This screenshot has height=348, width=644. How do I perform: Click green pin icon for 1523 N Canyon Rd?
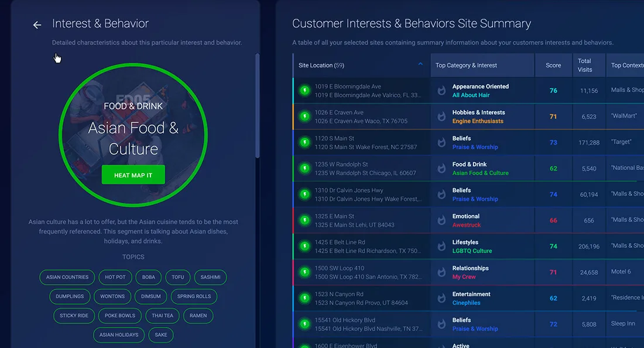(305, 298)
